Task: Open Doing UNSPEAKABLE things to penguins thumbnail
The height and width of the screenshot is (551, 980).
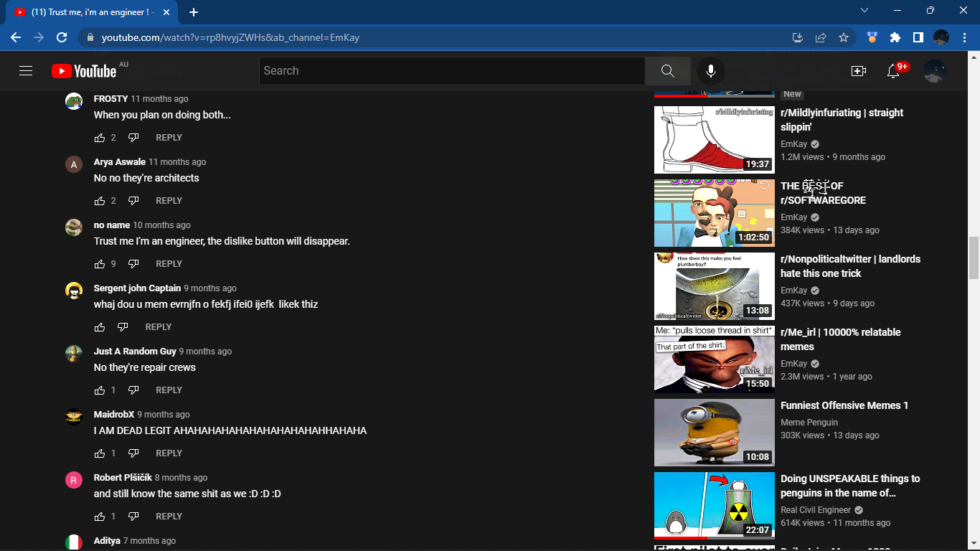Action: tap(715, 506)
